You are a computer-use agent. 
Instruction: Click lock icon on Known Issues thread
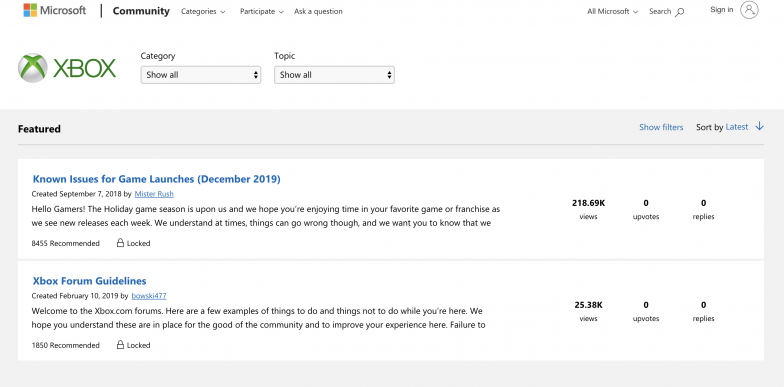120,243
